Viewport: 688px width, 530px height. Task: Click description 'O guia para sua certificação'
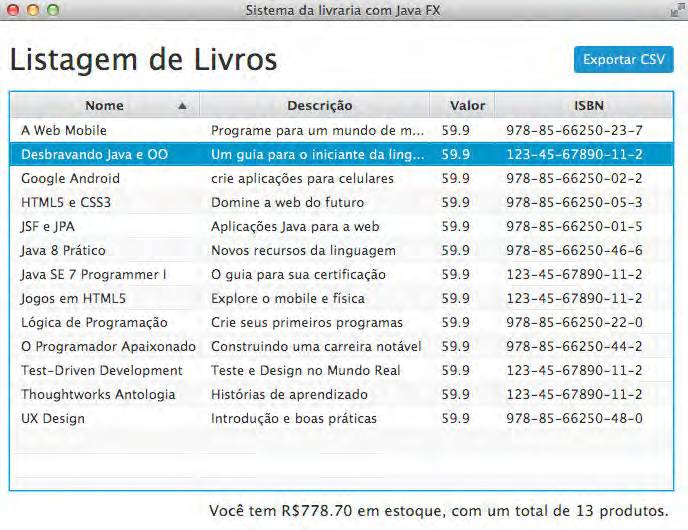(x=298, y=274)
